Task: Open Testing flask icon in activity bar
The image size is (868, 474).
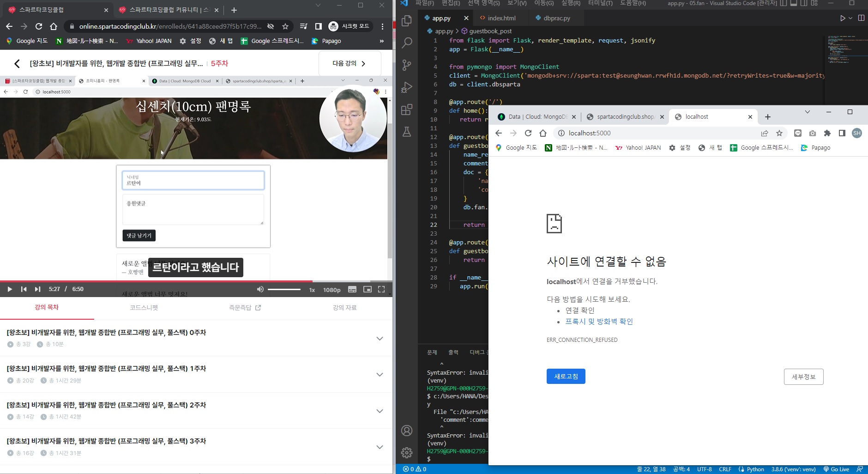Action: (x=407, y=132)
